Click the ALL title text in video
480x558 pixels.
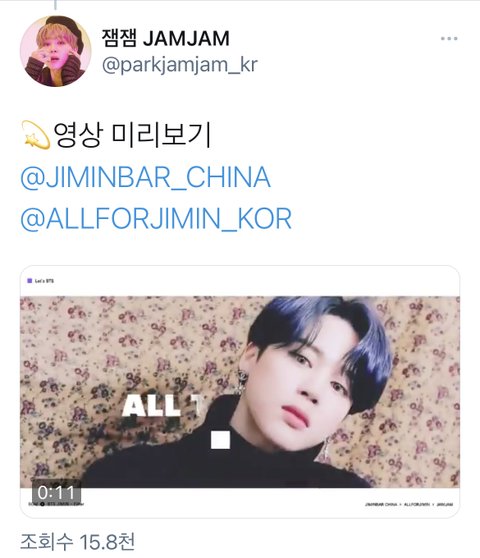152,406
